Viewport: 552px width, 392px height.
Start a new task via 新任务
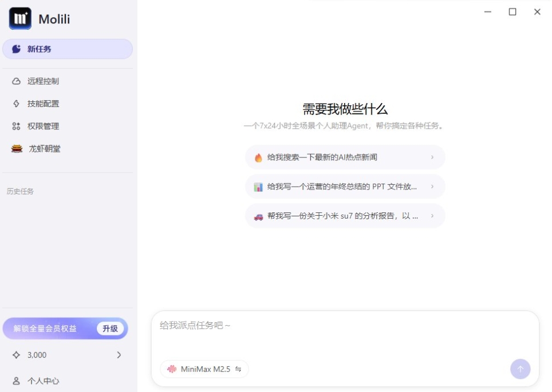coord(68,49)
